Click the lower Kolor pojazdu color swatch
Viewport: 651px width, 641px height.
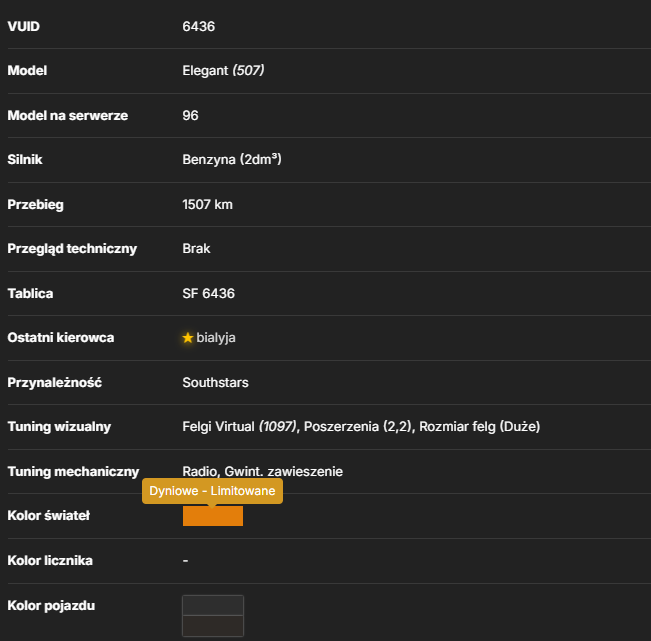pyautogui.click(x=213, y=626)
